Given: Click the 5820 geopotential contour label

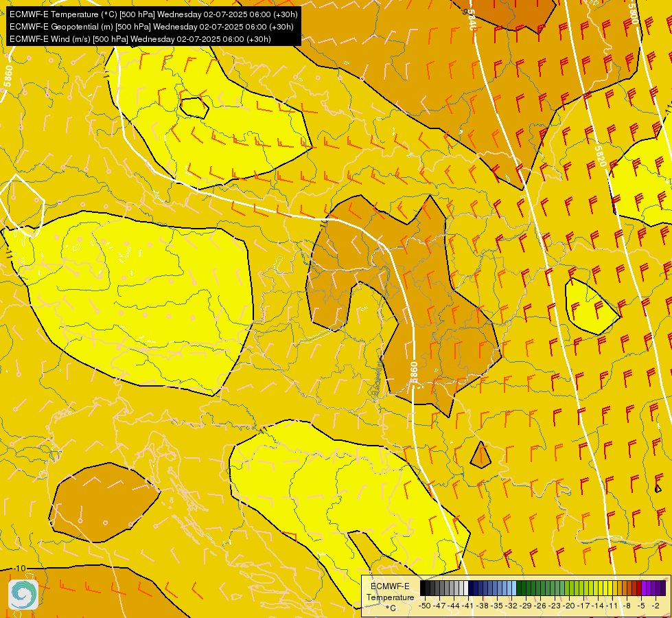Looking at the screenshot, I should 601,156.
